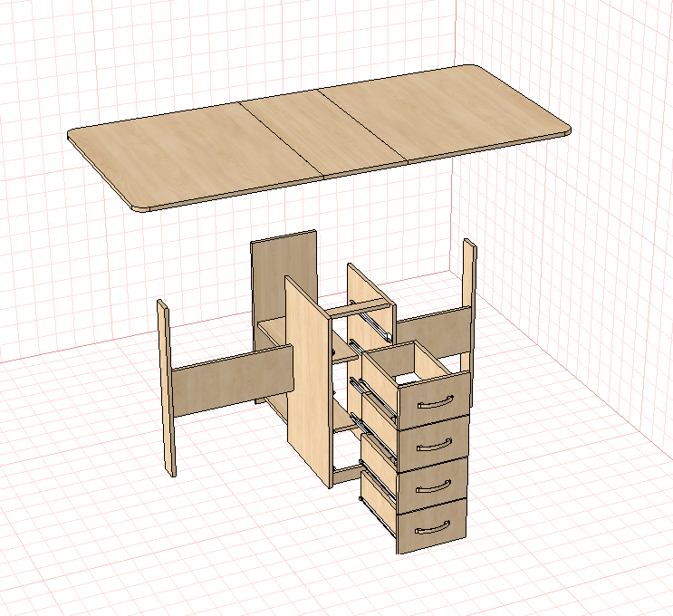Click the top drawer's handle
Screen dimensions: 673x616
[x=435, y=402]
